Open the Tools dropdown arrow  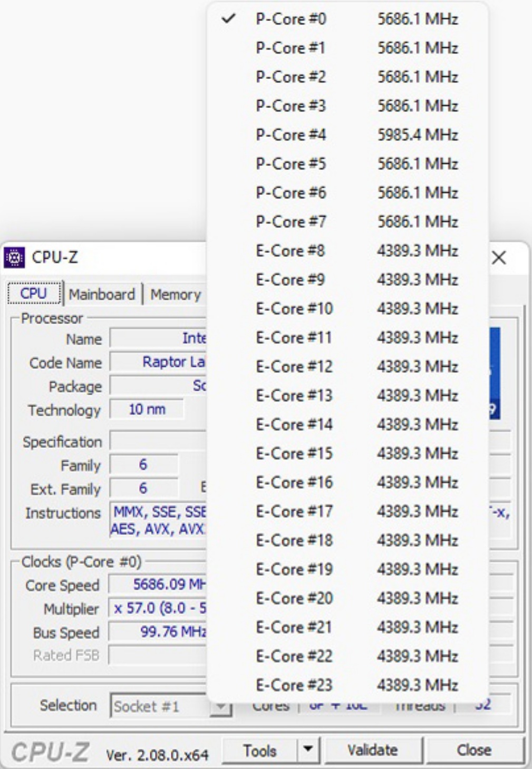(308, 750)
